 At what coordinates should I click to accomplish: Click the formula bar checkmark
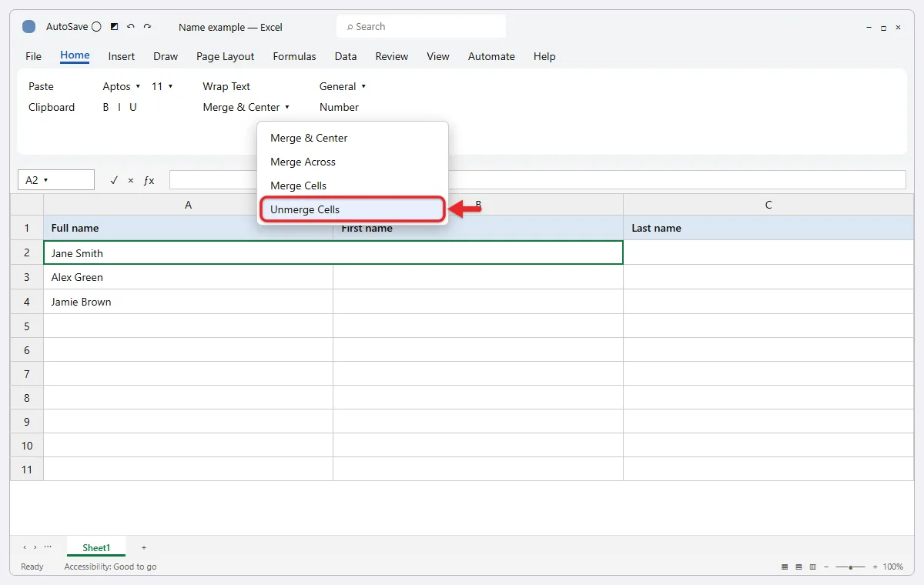(x=114, y=180)
